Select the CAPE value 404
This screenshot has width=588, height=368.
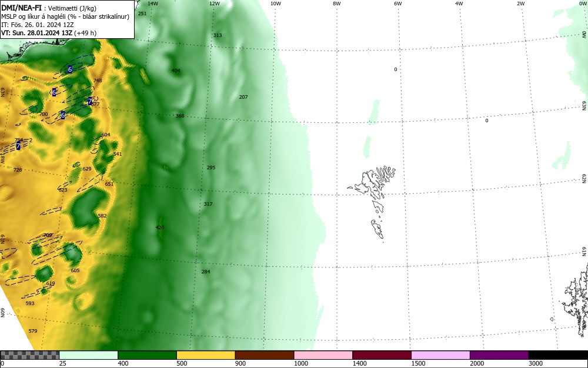(x=175, y=71)
